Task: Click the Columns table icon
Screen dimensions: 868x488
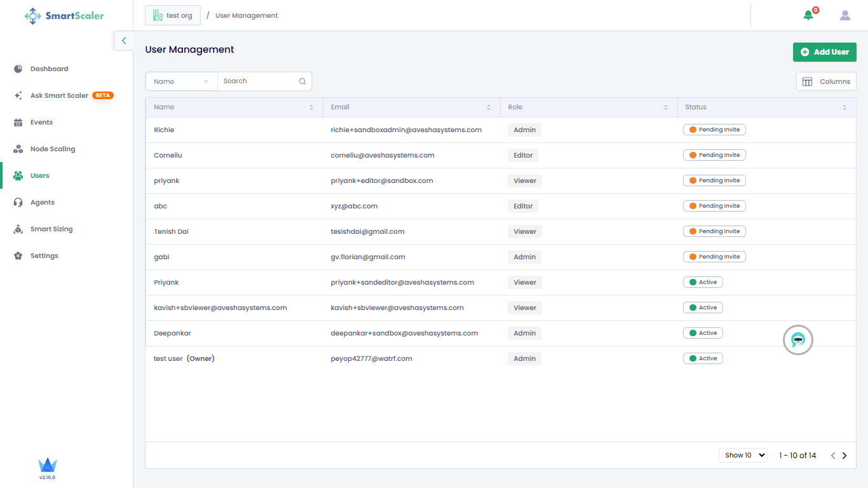Action: (x=808, y=81)
